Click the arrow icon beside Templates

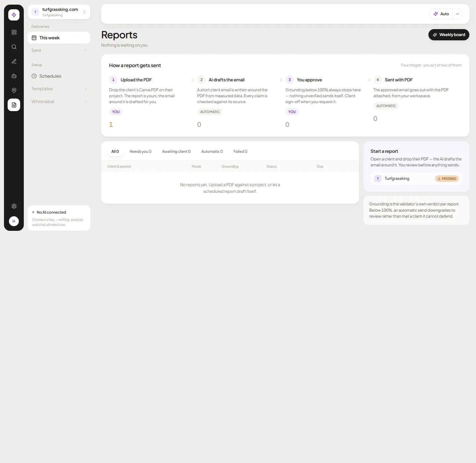point(85,89)
